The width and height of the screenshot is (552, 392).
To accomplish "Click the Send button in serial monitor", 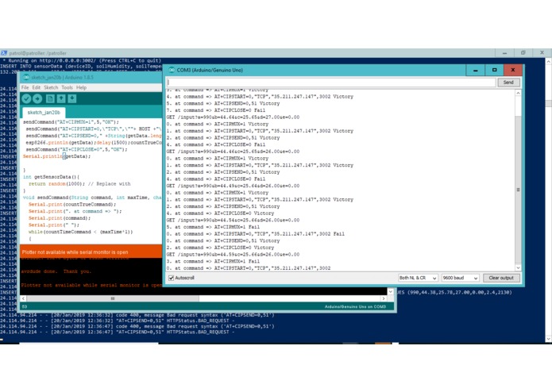I will pos(508,83).
